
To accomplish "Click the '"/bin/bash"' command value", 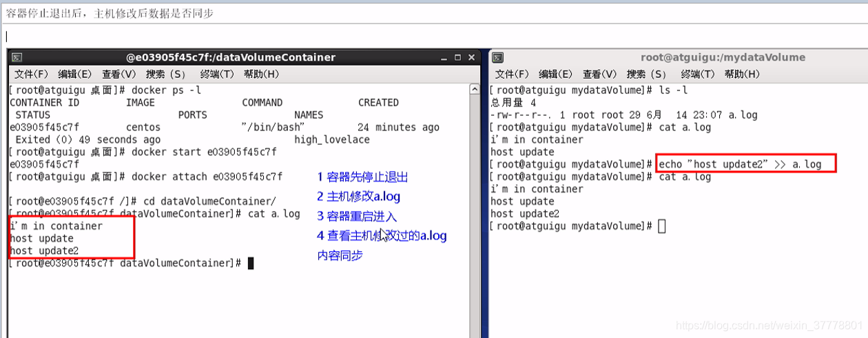I will click(x=273, y=128).
